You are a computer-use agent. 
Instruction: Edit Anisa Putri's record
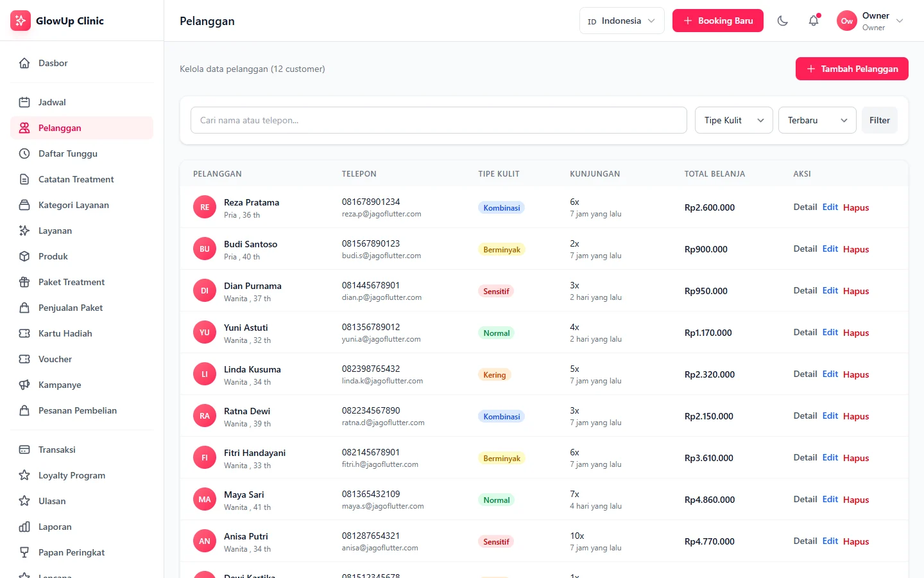pos(830,541)
